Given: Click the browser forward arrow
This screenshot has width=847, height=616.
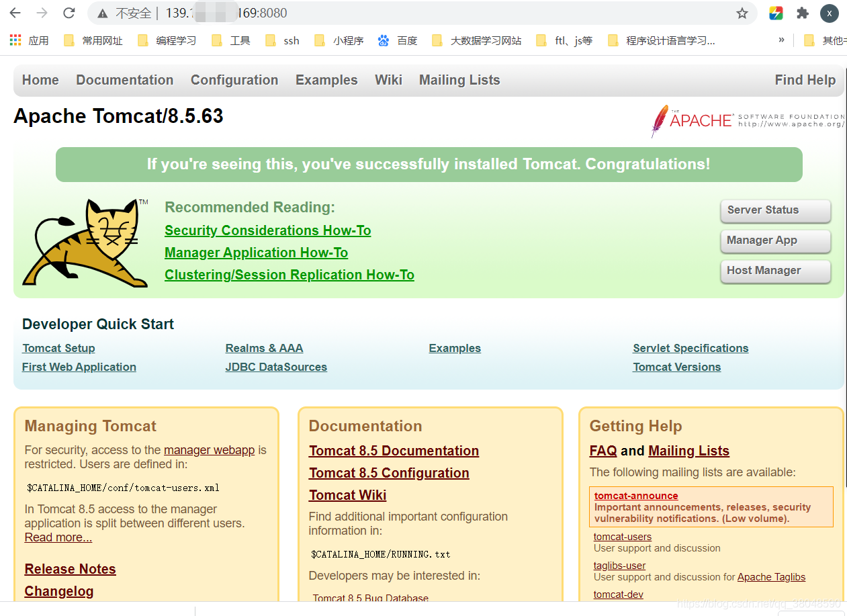Looking at the screenshot, I should click(x=42, y=13).
